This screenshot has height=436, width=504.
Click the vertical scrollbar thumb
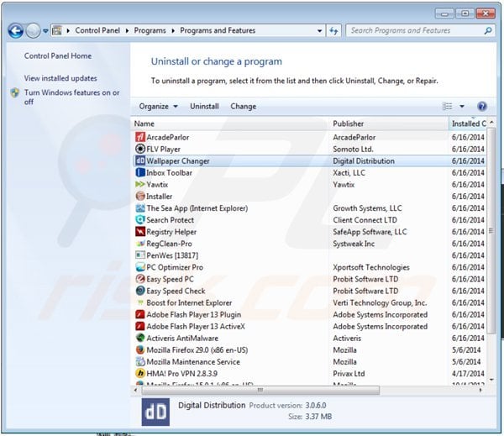491,231
